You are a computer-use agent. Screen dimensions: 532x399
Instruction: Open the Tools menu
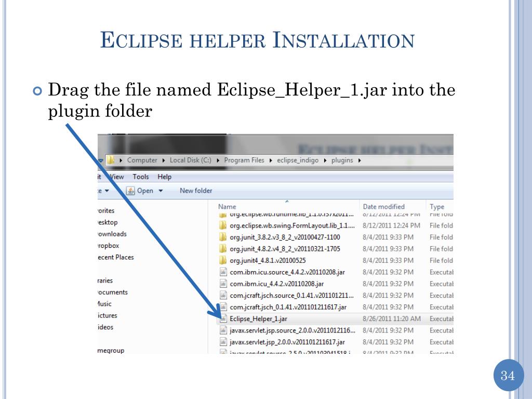click(x=140, y=177)
